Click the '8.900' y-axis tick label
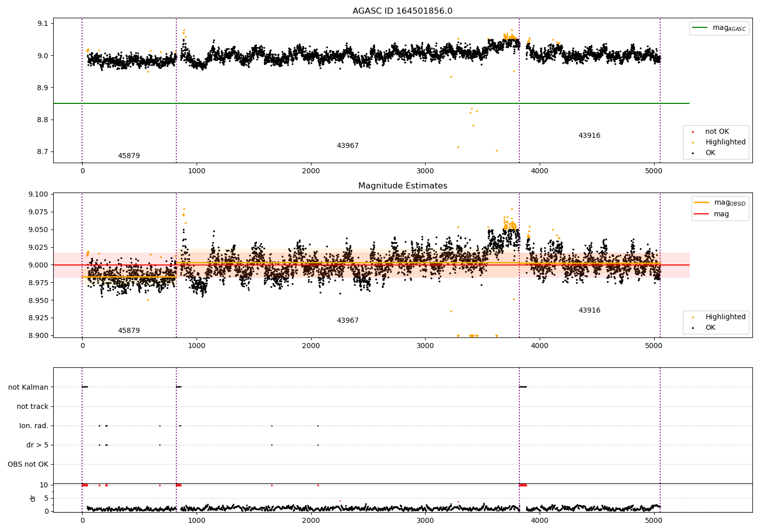 coord(39,335)
